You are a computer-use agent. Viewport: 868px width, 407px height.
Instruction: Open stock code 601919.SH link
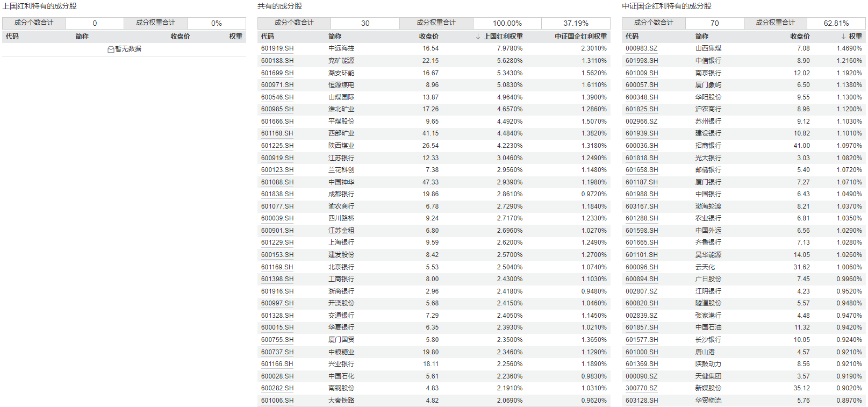(277, 48)
